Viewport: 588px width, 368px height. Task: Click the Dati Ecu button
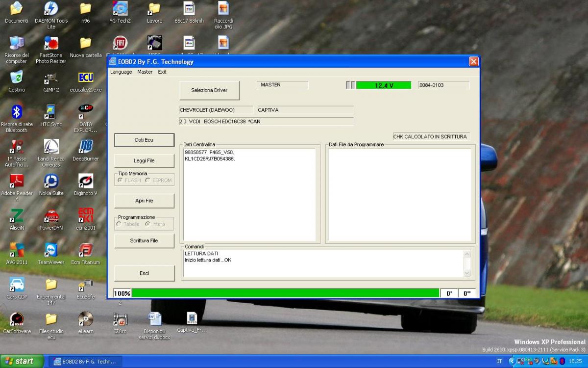(x=144, y=140)
